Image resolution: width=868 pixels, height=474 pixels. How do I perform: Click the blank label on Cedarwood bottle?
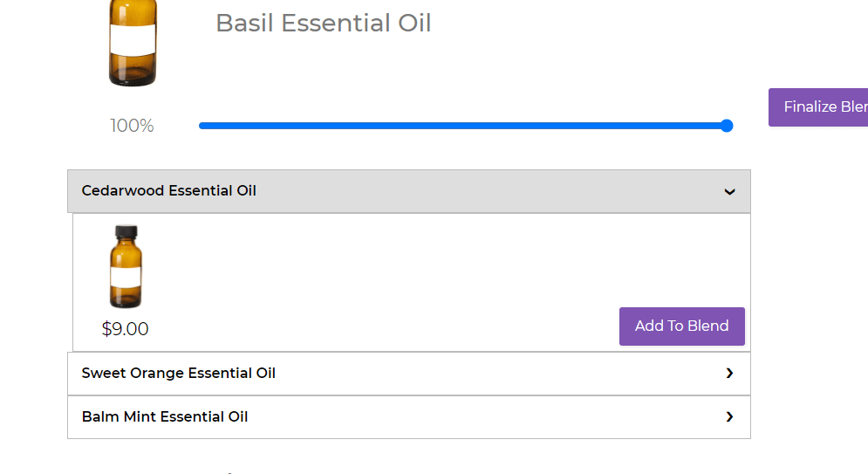pyautogui.click(x=126, y=277)
